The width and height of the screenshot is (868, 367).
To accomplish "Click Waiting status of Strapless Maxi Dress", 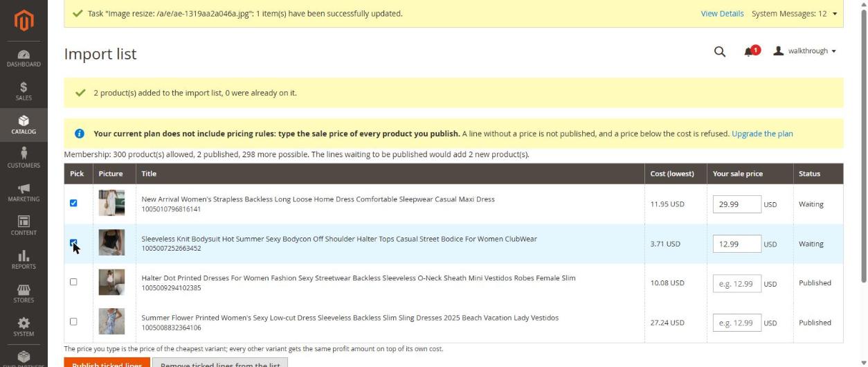I will pos(811,204).
